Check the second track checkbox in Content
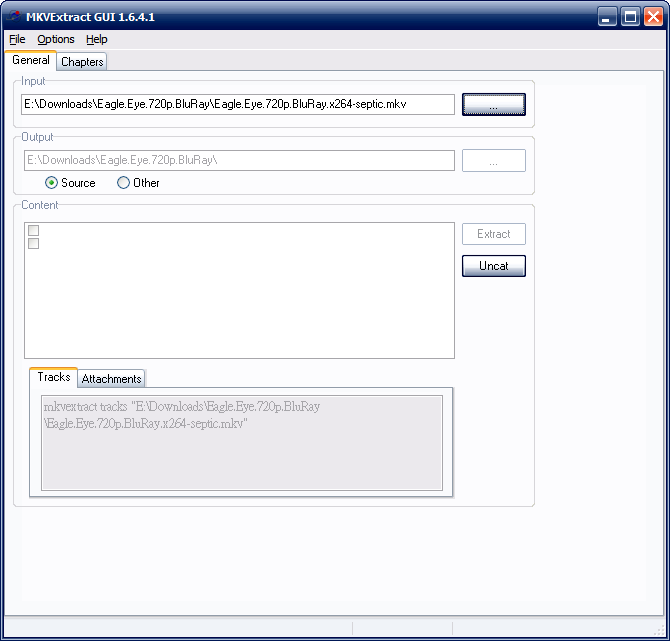 33,244
